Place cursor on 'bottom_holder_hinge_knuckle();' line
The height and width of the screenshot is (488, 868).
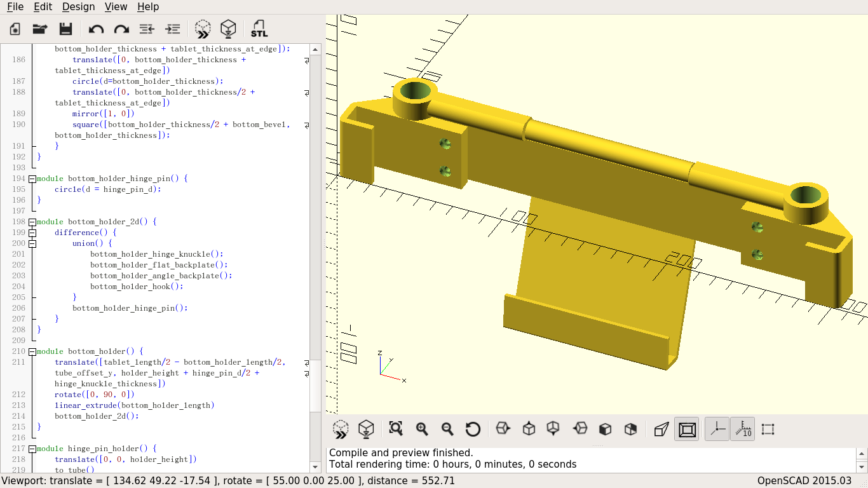(157, 254)
